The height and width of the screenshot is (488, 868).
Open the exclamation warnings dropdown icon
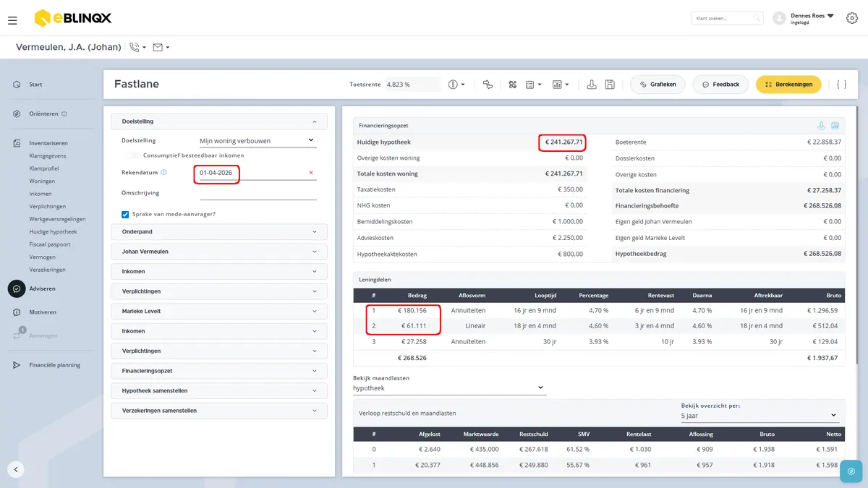pos(456,85)
